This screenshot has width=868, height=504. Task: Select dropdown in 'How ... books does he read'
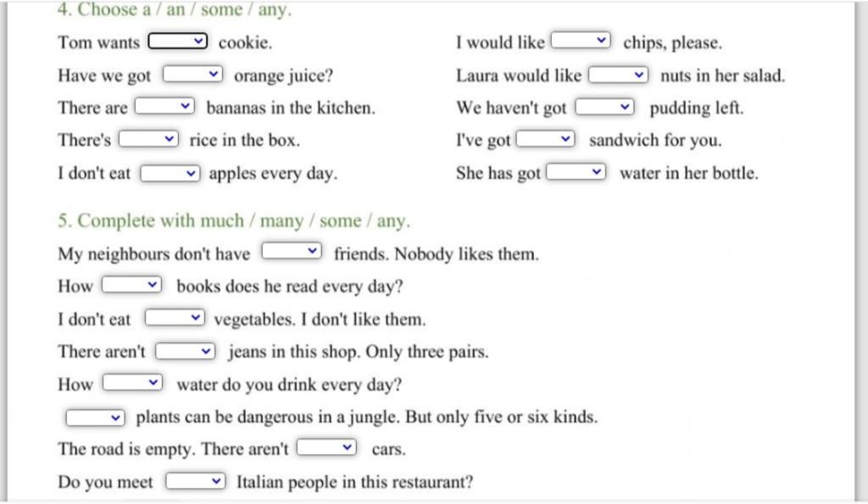131,285
